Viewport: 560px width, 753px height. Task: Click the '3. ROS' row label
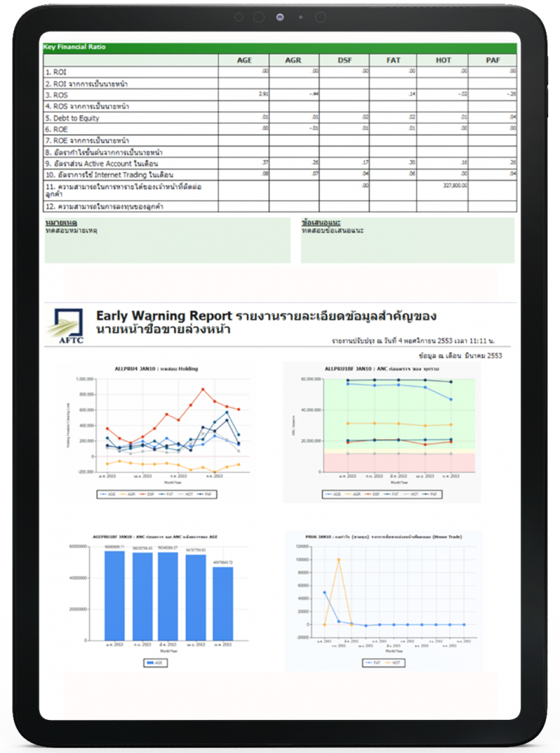(57, 95)
